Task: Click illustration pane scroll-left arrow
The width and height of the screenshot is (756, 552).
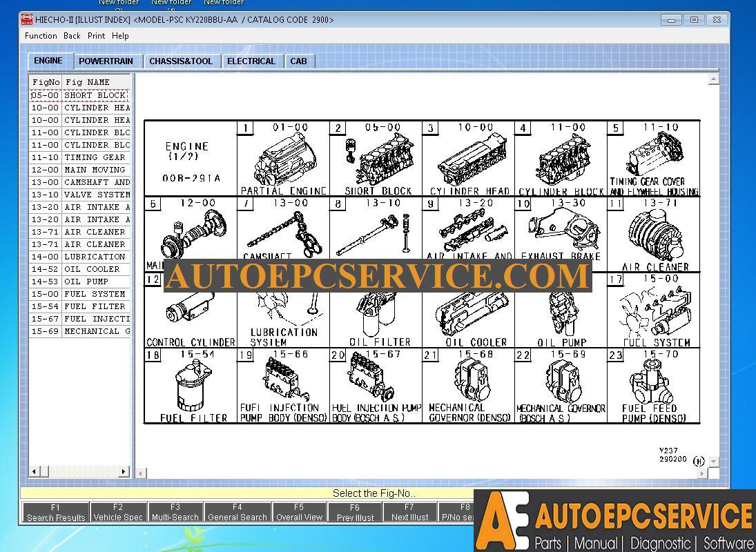Action: click(x=140, y=473)
